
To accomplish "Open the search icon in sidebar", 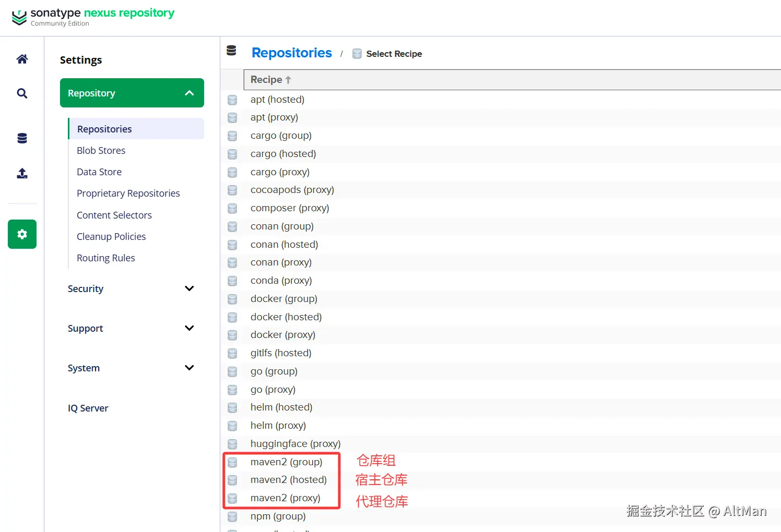I will (x=22, y=93).
